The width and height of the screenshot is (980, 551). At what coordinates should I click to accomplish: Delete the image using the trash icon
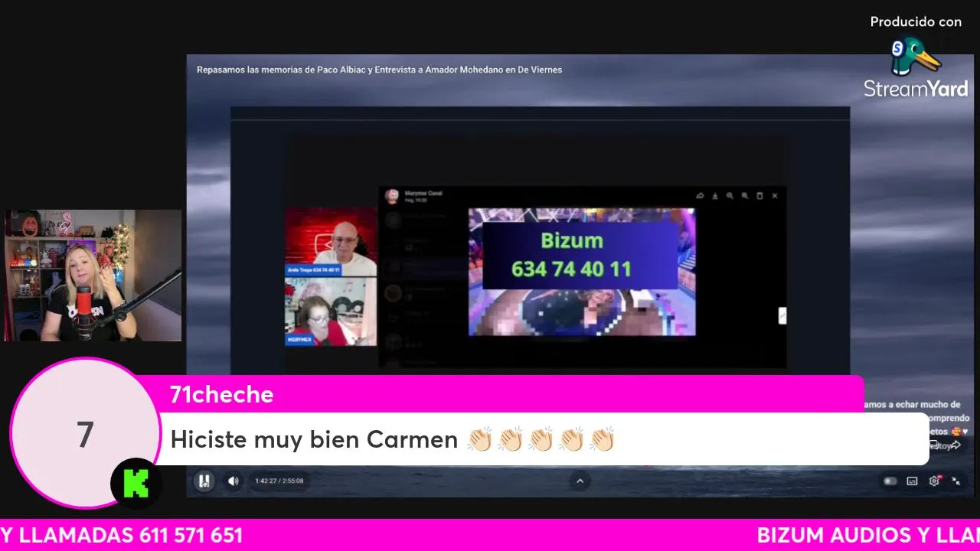point(759,196)
